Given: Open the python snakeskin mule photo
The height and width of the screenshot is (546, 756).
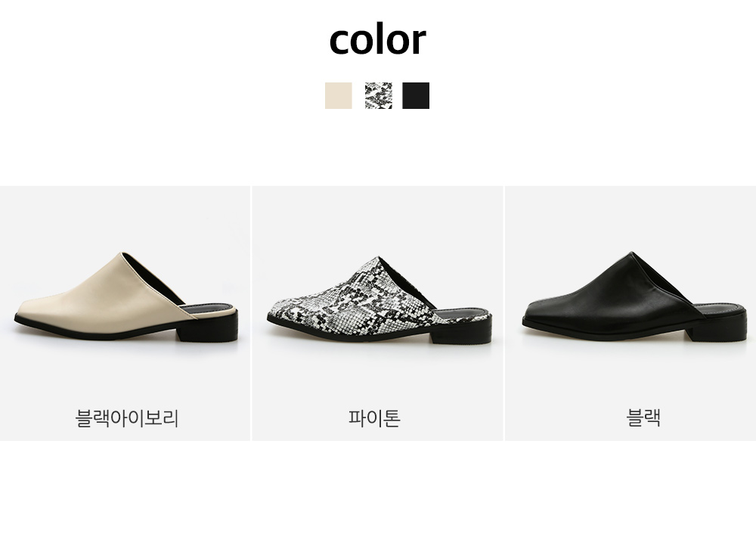Looking at the screenshot, I should point(380,300).
